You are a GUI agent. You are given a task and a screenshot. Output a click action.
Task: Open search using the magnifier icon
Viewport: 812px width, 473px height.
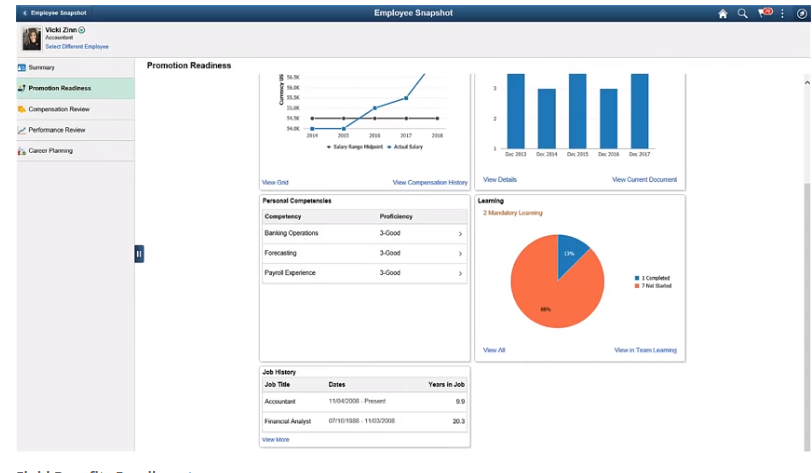742,13
